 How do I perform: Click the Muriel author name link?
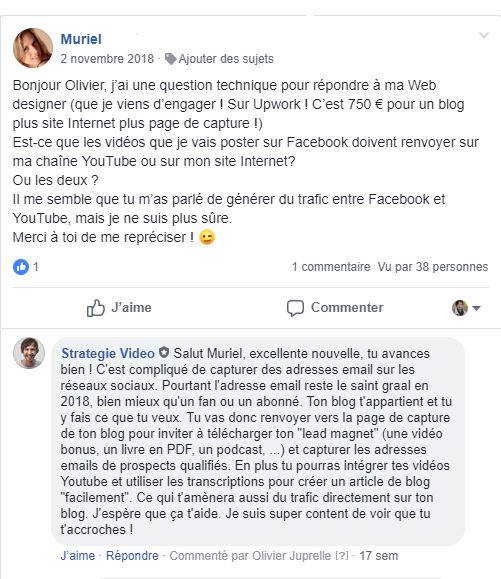(x=81, y=39)
